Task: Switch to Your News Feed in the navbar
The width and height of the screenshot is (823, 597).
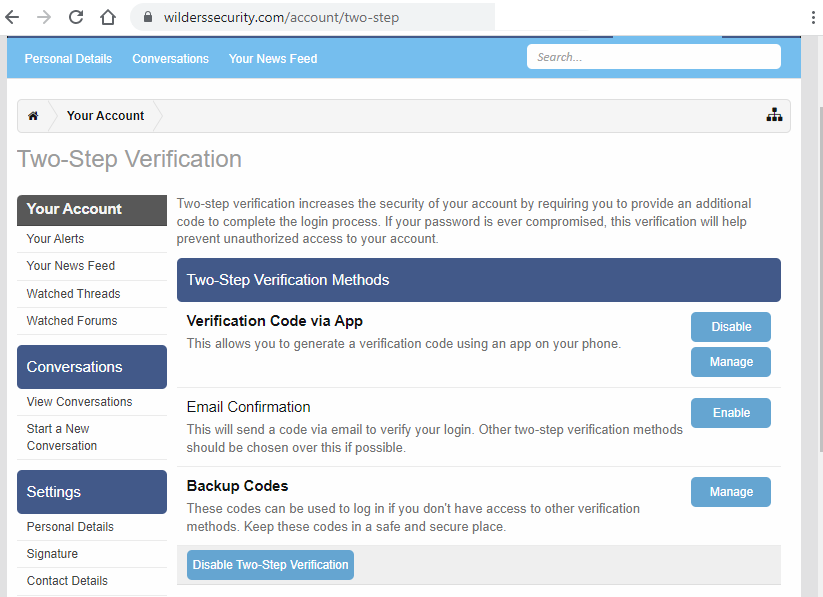Action: pos(272,58)
